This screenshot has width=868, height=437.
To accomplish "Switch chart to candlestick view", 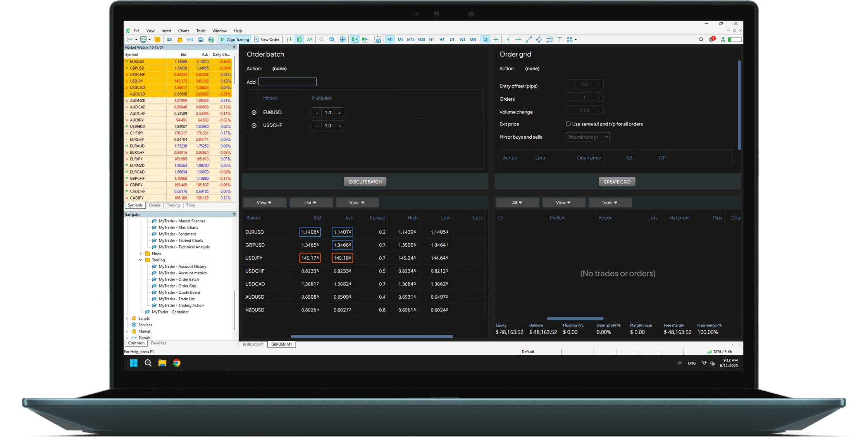I will pos(299,39).
